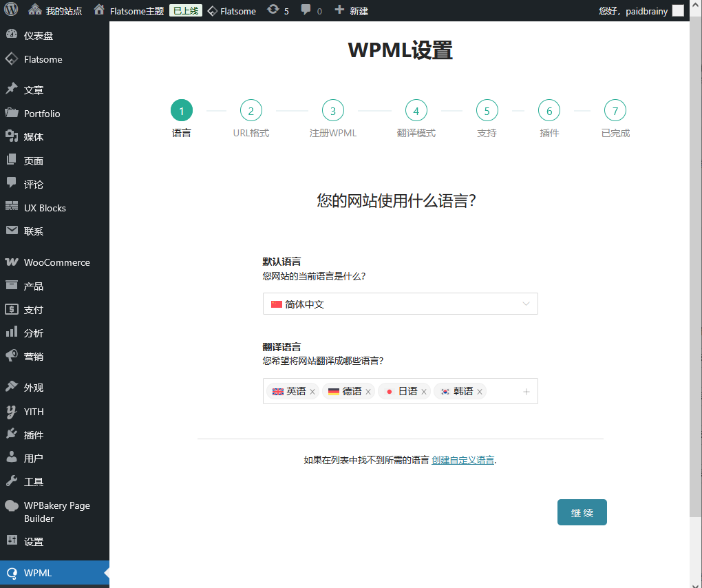The width and height of the screenshot is (702, 588).
Task: Click the 继续 continue button
Action: pyautogui.click(x=582, y=512)
